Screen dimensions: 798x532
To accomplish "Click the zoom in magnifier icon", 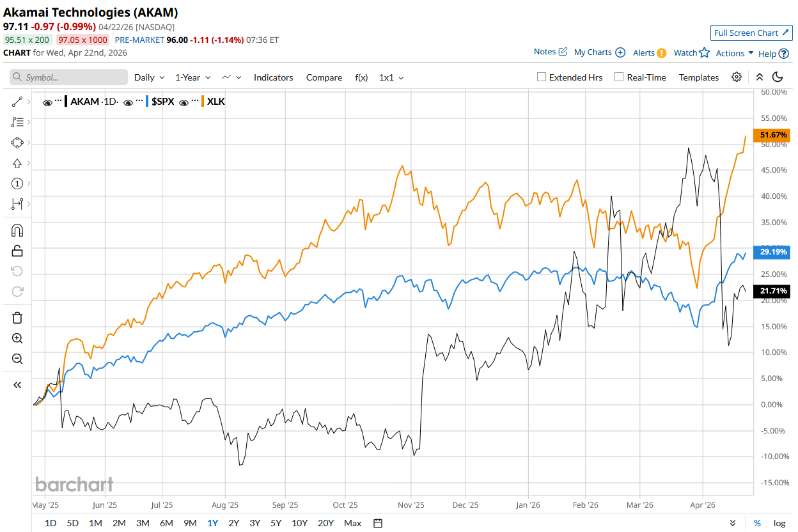I will click(x=17, y=338).
